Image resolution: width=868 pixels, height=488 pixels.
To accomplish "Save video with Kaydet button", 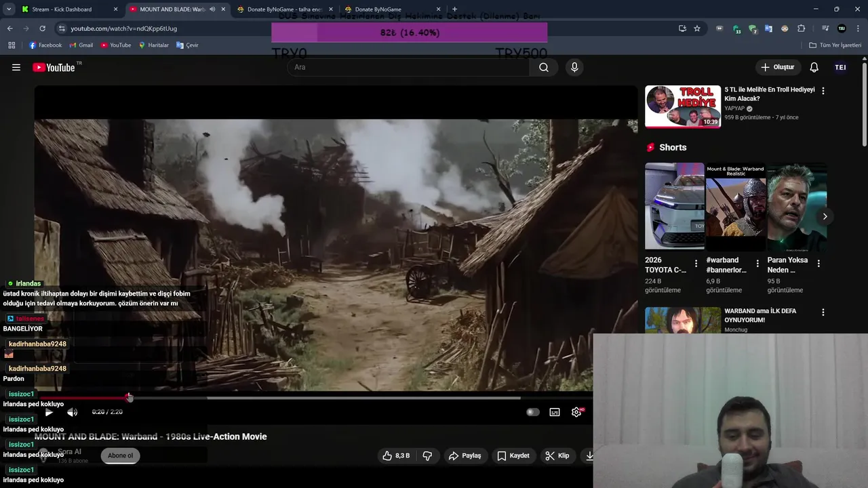I will [513, 455].
